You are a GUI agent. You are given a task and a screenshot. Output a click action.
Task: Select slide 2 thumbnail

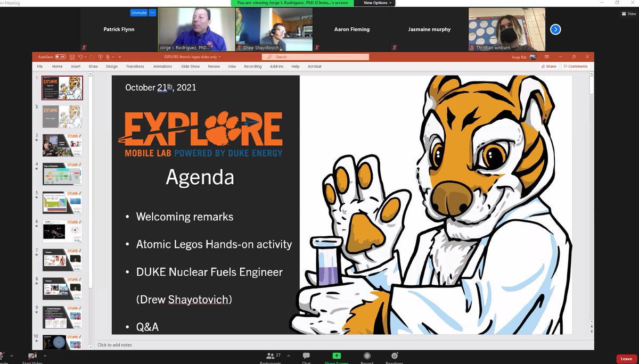tap(62, 116)
